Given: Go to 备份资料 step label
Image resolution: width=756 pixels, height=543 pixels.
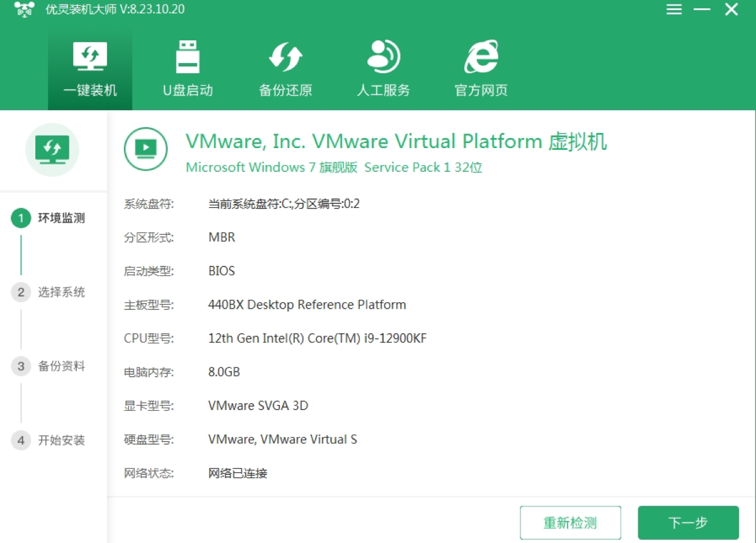Looking at the screenshot, I should pyautogui.click(x=61, y=367).
